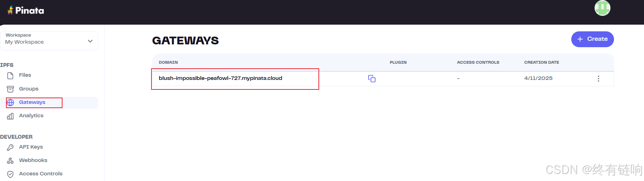Open the gateway row options menu
644x181 pixels.
[598, 79]
